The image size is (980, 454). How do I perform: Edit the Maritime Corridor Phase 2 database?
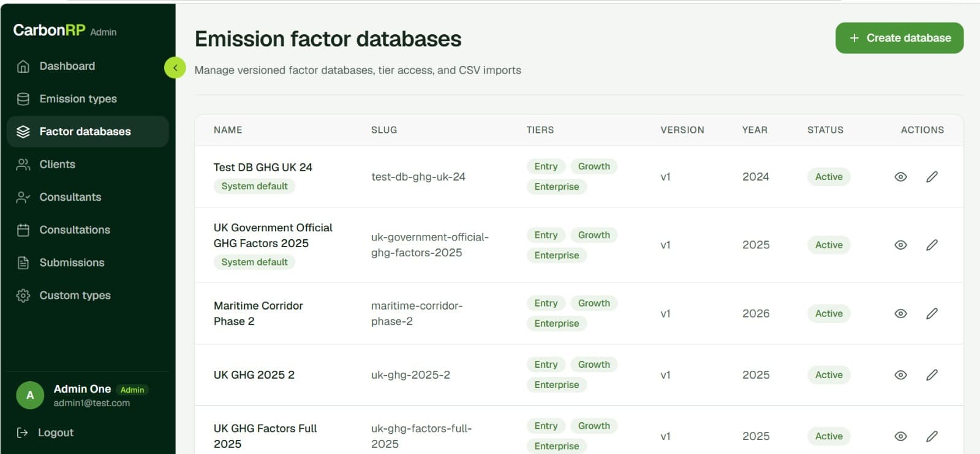point(932,313)
